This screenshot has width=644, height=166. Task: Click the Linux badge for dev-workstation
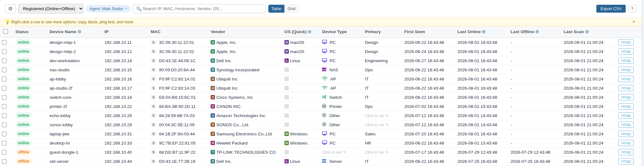(x=287, y=61)
